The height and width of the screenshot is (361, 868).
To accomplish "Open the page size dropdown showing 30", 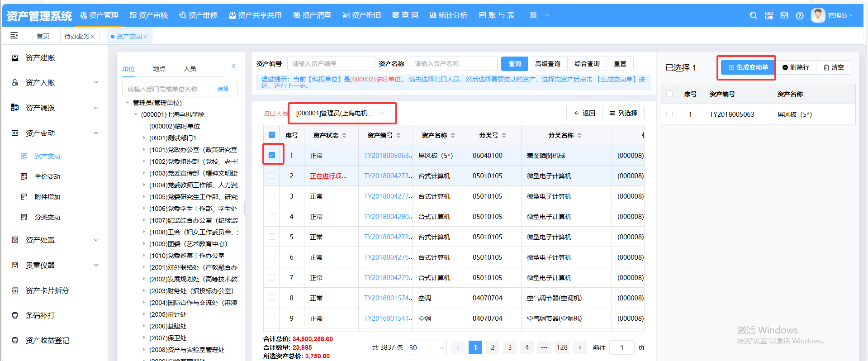I will coord(427,347).
